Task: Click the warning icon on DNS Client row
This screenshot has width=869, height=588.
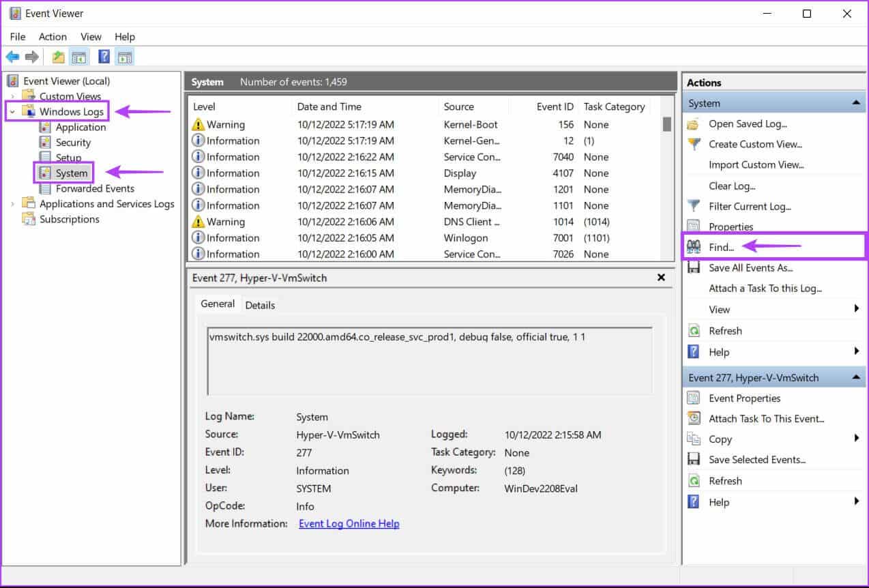Action: [198, 222]
